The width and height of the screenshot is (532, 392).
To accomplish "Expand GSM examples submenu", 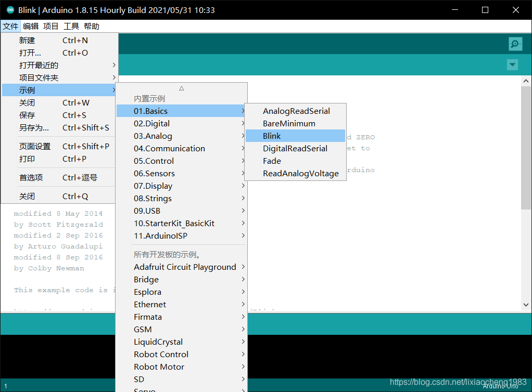I will tap(181, 329).
